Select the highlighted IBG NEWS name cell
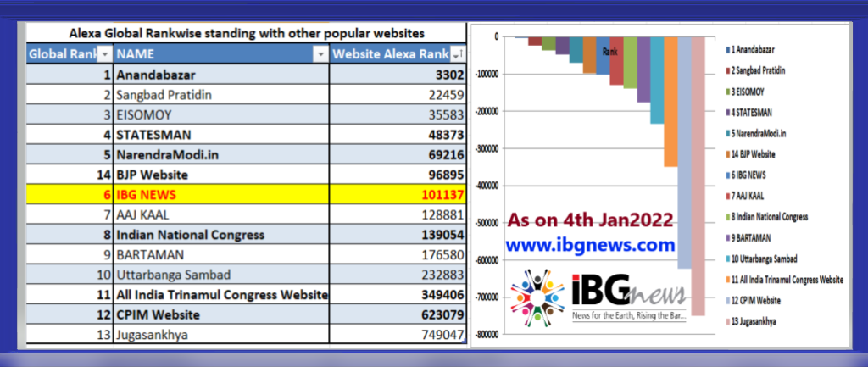Image resolution: width=868 pixels, height=367 pixels. pyautogui.click(x=221, y=194)
